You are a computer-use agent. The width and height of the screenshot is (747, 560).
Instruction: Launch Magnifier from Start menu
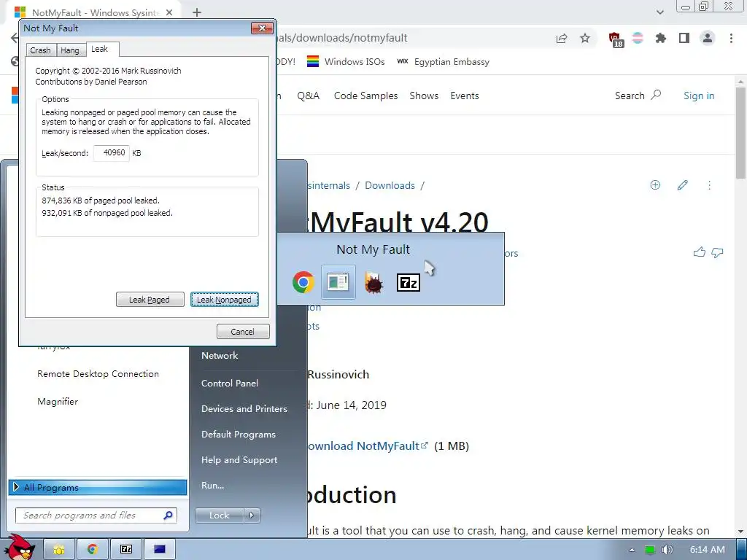[58, 402]
